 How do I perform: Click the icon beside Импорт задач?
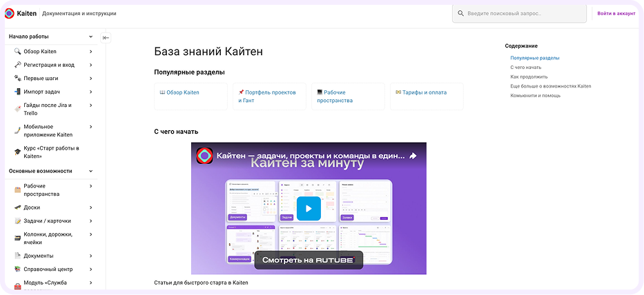click(18, 92)
